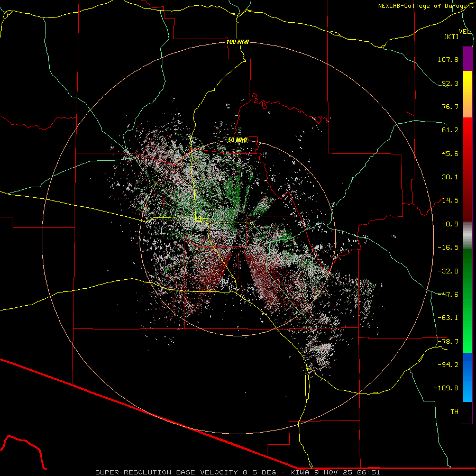Click the TH threshold label
Screen dimensions: 476x476
pyautogui.click(x=454, y=412)
